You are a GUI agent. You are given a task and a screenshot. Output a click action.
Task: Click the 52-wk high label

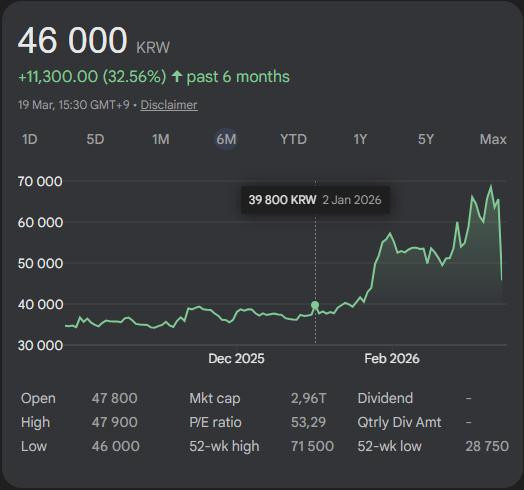click(224, 447)
